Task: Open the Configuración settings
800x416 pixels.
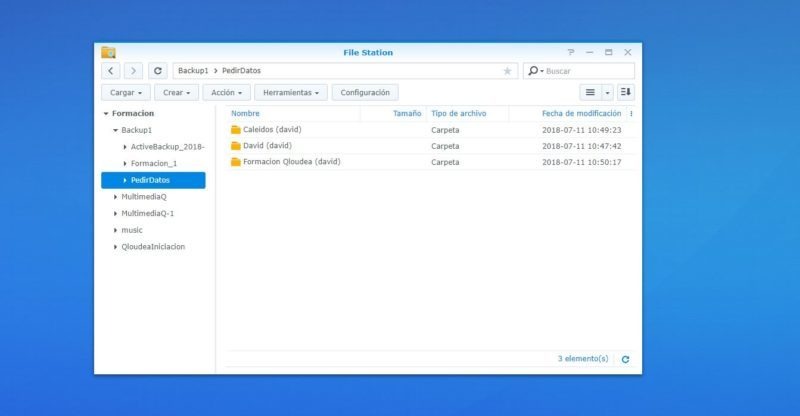Action: 365,92
